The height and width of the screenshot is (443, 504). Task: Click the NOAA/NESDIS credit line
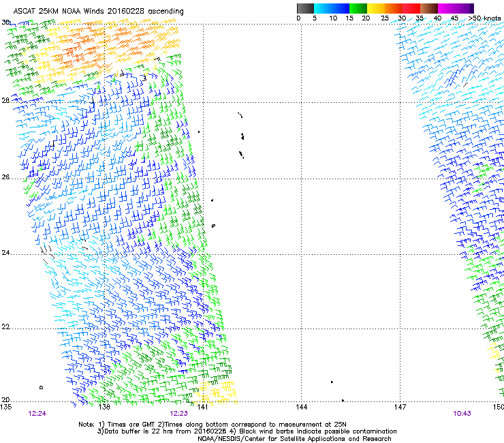point(294,439)
